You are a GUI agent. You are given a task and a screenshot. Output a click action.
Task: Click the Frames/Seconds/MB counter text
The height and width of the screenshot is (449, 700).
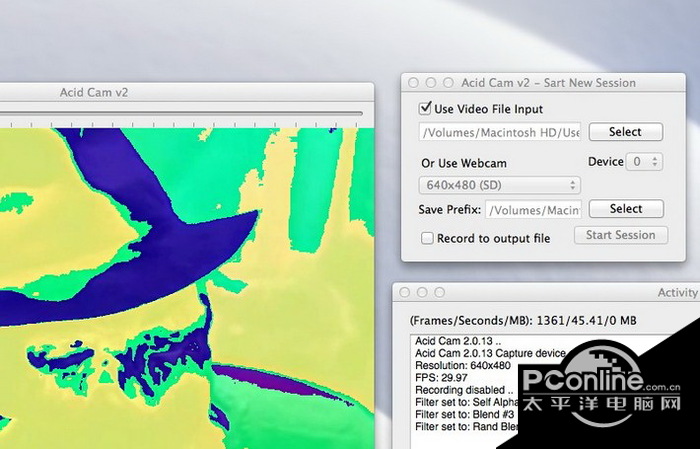click(523, 320)
